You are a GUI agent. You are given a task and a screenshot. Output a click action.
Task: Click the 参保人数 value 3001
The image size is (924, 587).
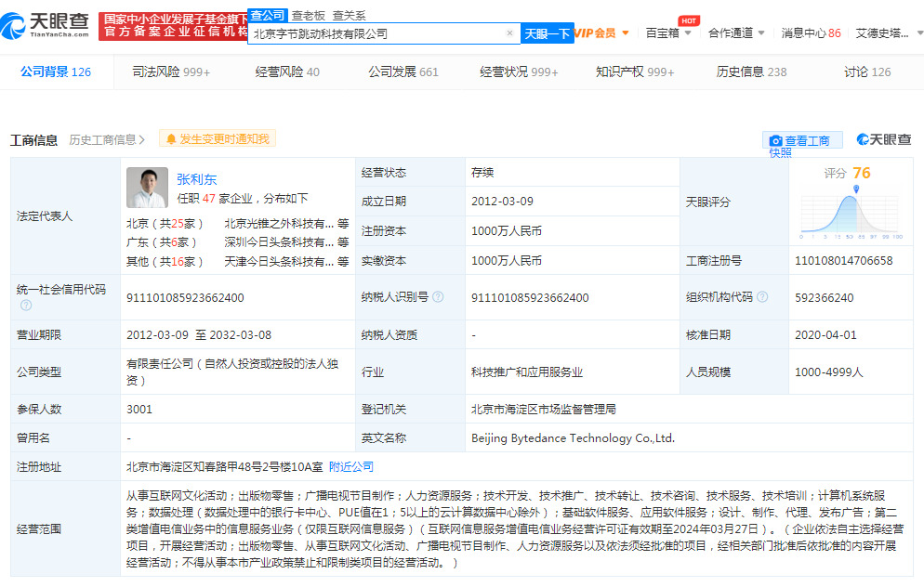[139, 410]
